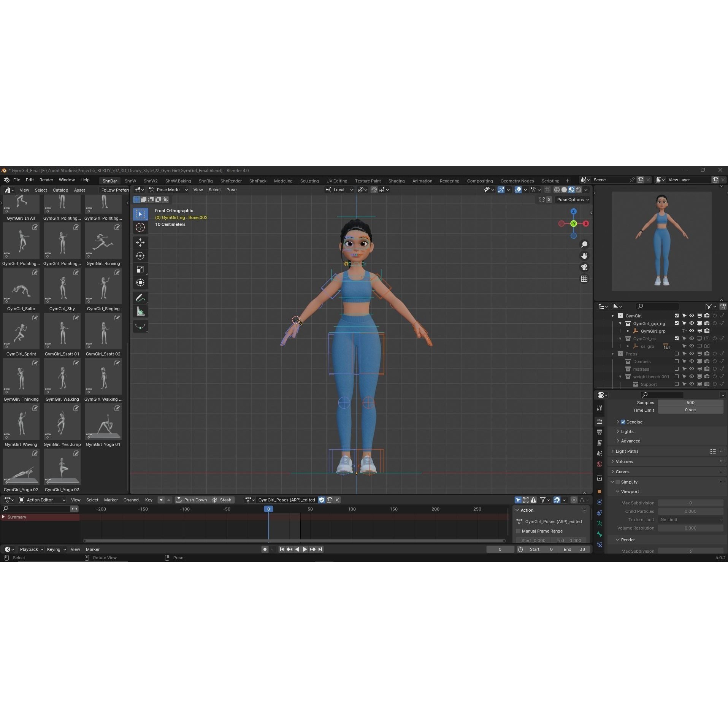This screenshot has width=728, height=728.
Task: Enable the Props collection checkbox
Action: coord(677,354)
